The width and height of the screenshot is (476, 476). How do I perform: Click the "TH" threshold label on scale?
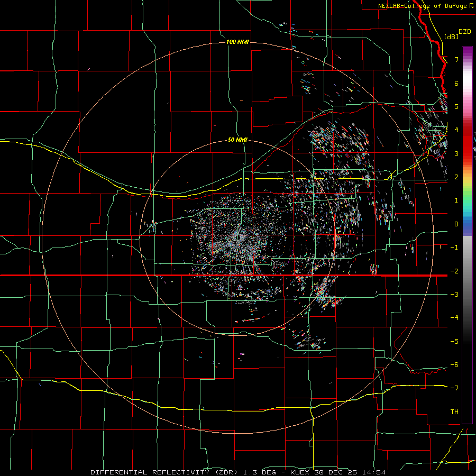pyautogui.click(x=454, y=412)
